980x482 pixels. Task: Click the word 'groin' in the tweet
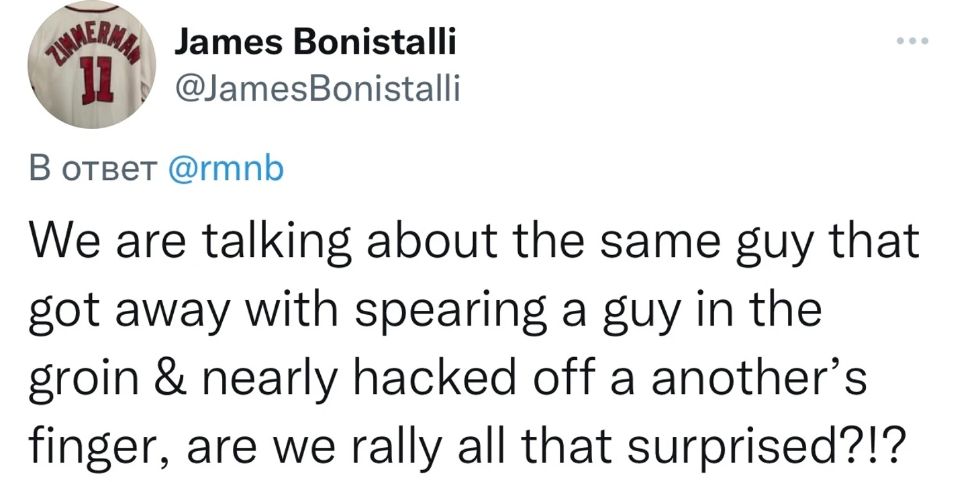pos(82,379)
